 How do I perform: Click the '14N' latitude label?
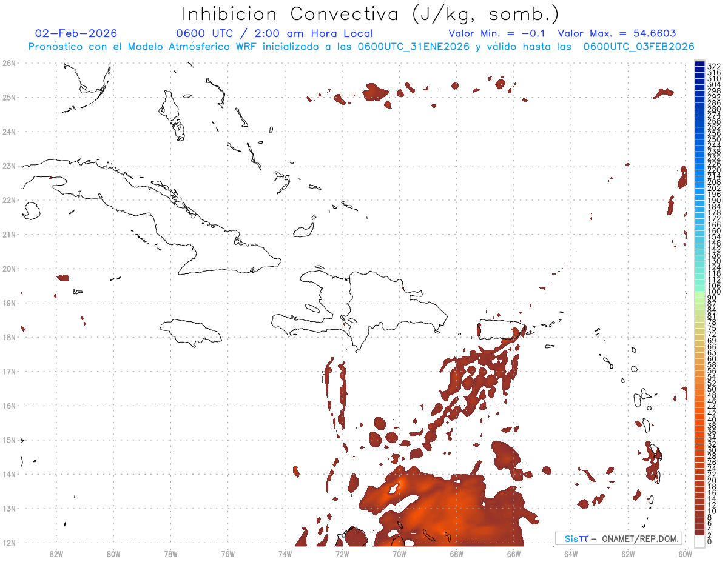click(9, 474)
